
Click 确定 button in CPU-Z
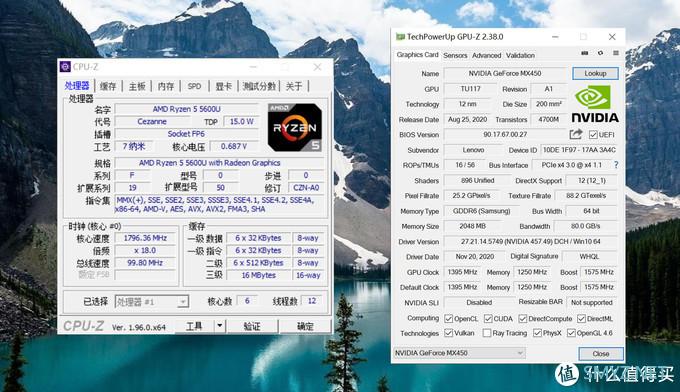tap(305, 326)
